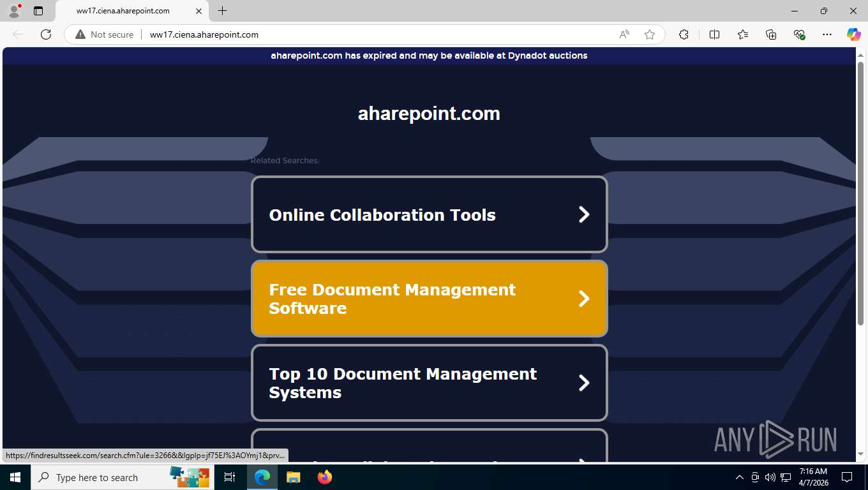Show hidden system tray icons
The height and width of the screenshot is (490, 868).
[x=740, y=477]
